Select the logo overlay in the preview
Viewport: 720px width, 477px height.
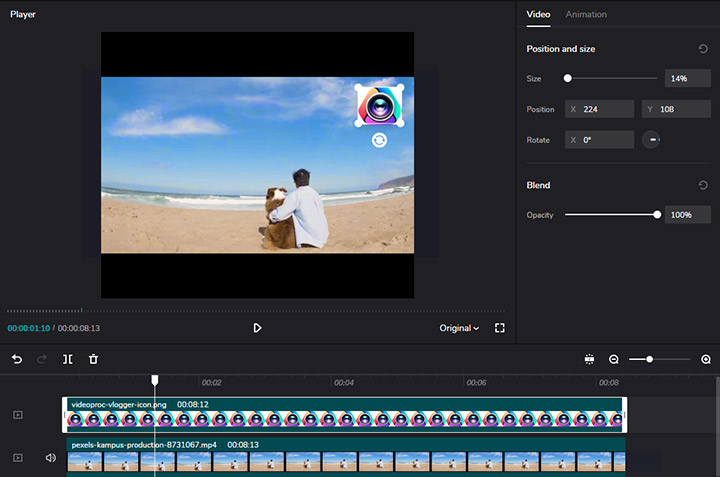(379, 105)
